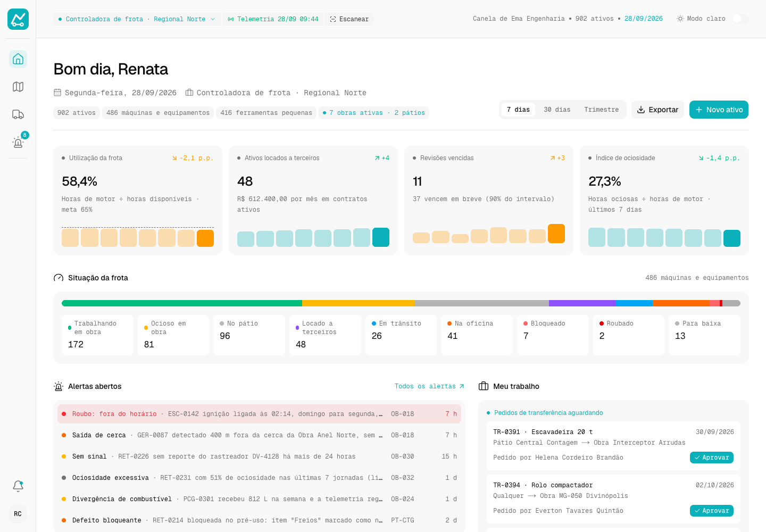
Task: Open the Saída de cerca alert row
Action: click(x=259, y=435)
